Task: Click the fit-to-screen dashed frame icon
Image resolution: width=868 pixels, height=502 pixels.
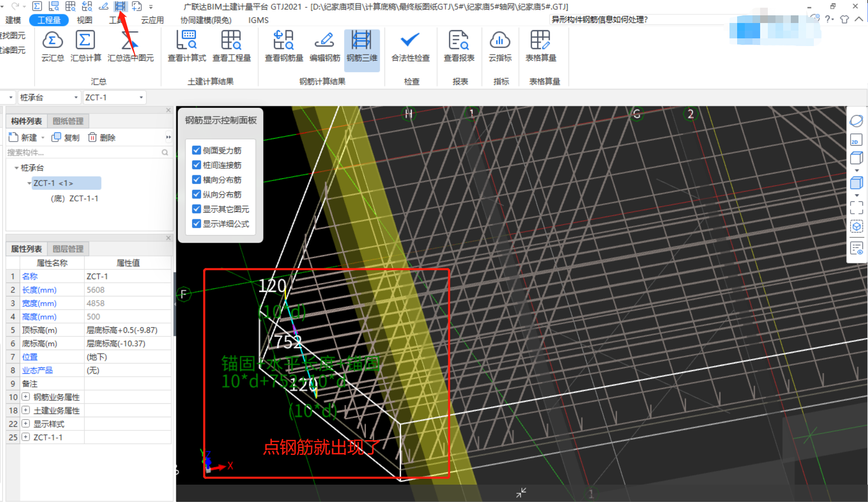Action: coord(856,207)
